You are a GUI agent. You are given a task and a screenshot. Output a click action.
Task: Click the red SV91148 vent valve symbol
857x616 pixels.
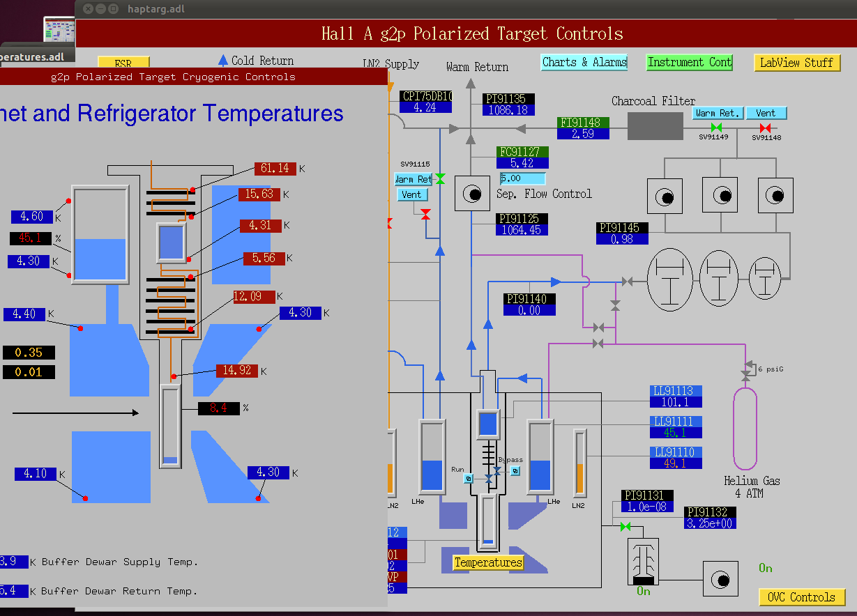[765, 128]
